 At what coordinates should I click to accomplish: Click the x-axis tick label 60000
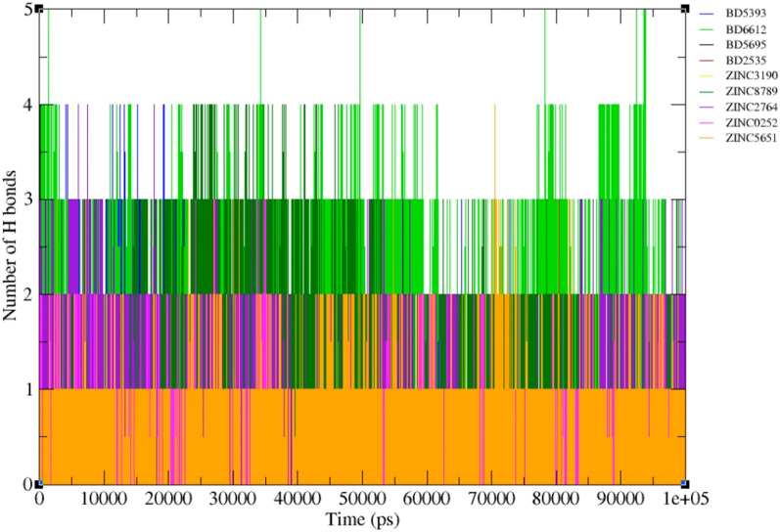[428, 498]
